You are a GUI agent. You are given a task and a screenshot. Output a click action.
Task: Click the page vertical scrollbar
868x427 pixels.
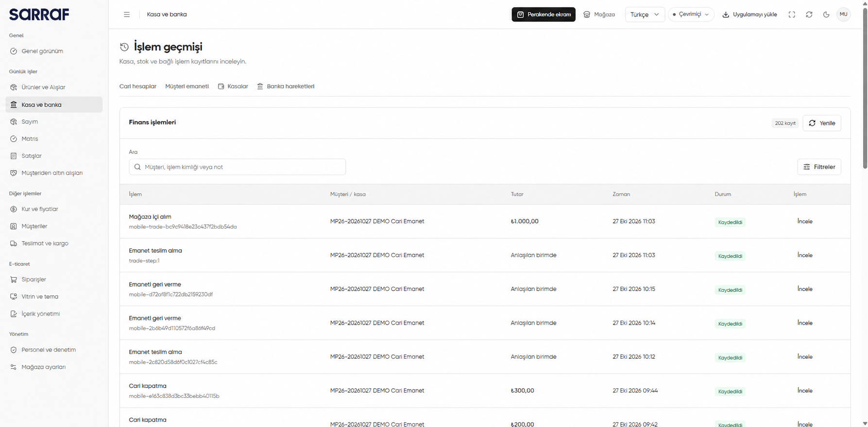865,87
